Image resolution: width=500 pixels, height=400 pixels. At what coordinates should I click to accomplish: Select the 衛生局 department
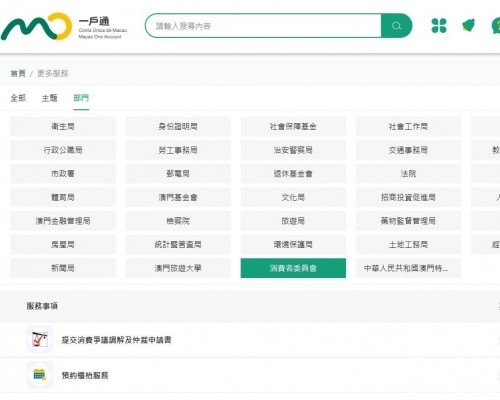point(63,126)
